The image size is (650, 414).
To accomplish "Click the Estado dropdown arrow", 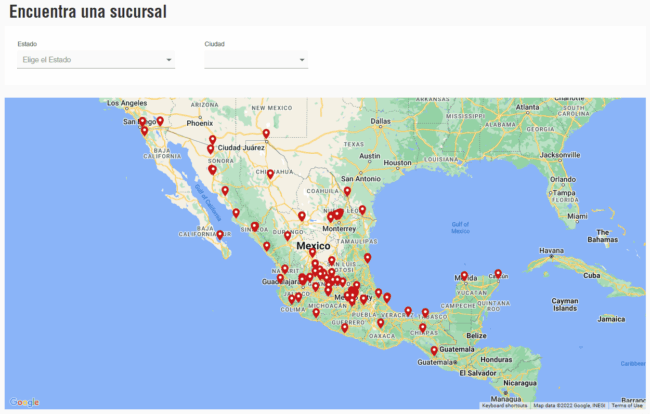I will [169, 60].
